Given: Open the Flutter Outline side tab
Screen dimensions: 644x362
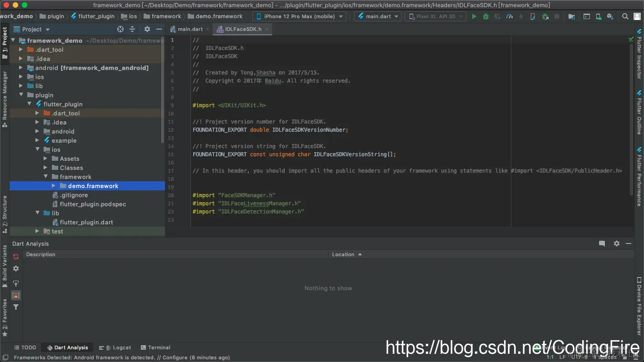Looking at the screenshot, I should (639, 112).
